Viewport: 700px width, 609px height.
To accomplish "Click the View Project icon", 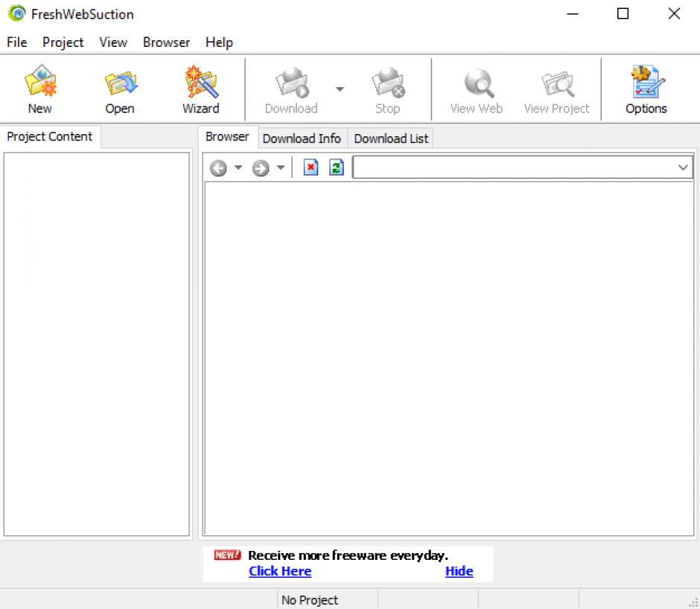I will 558,83.
